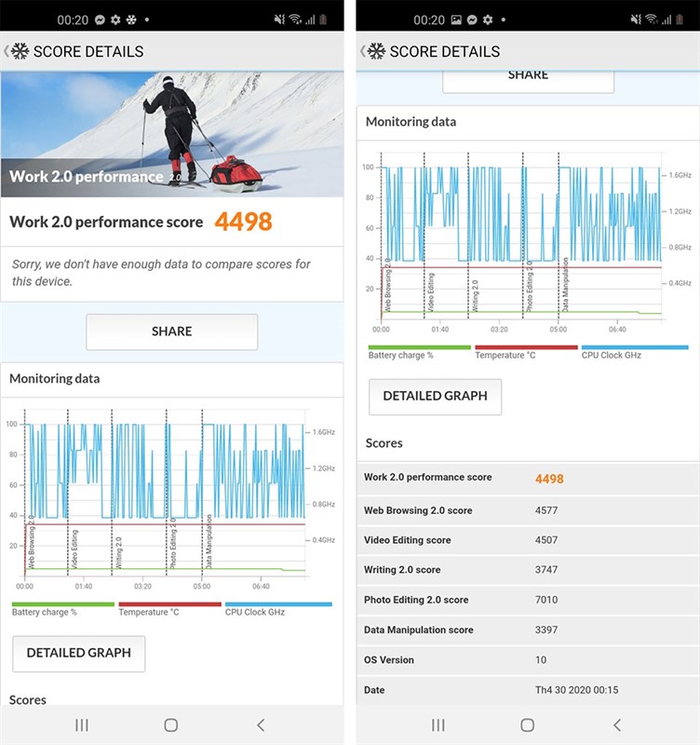Tap blue CPU Clock GHz legend on right screen
The width and height of the screenshot is (700, 745).
tap(635, 352)
